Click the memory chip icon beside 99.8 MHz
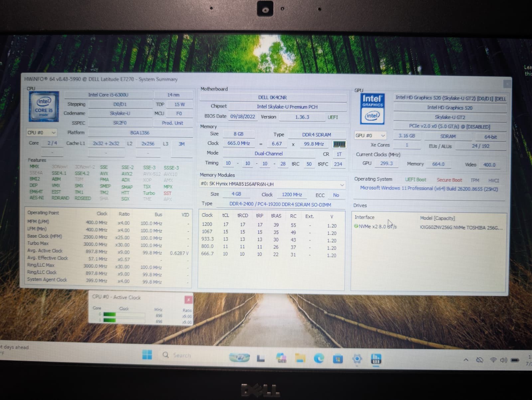 click(339, 144)
